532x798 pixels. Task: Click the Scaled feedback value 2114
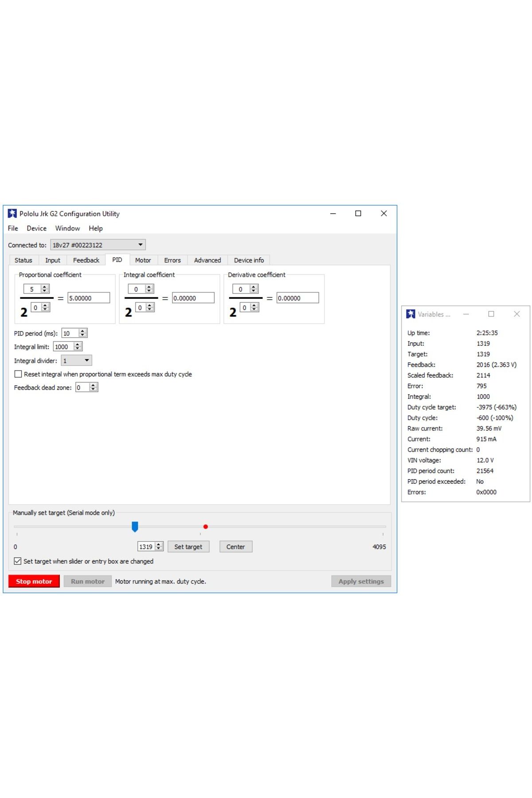point(483,375)
